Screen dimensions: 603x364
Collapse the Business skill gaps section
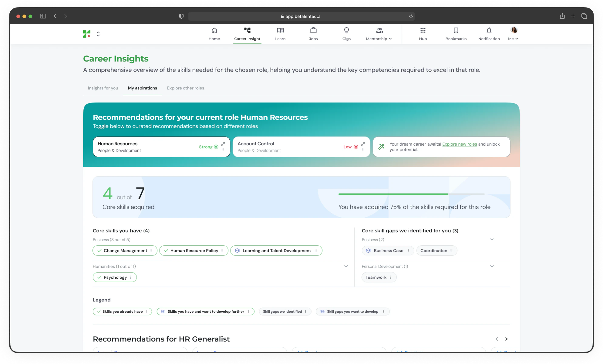tap(492, 240)
